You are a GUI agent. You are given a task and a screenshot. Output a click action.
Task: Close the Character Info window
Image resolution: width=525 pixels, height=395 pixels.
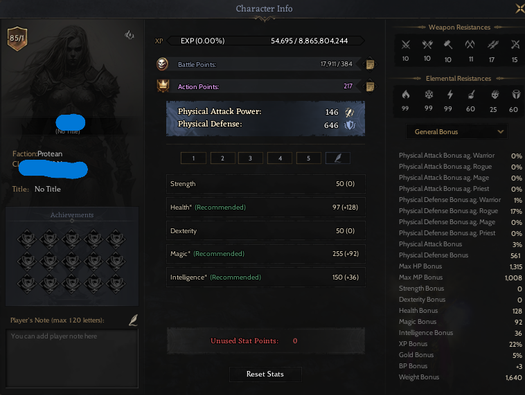520,8
